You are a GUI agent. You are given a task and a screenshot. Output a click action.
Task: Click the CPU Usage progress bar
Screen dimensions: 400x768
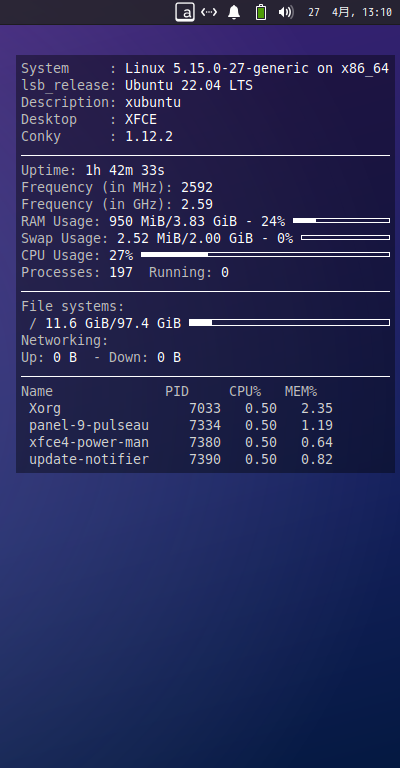point(265,255)
